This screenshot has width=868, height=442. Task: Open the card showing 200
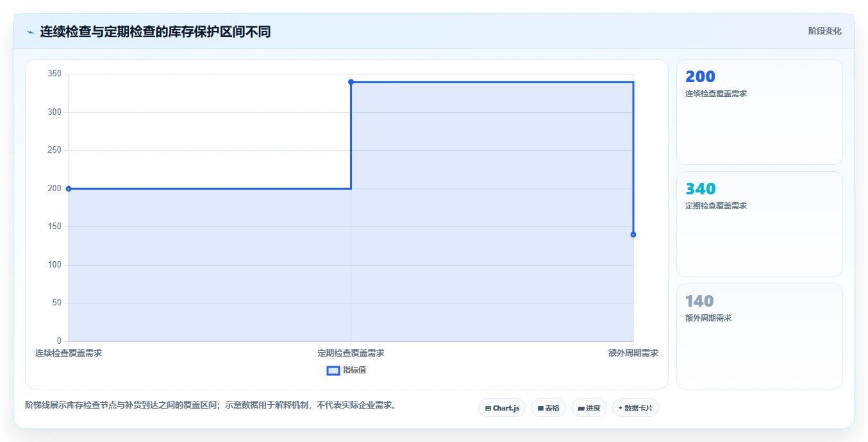759,112
